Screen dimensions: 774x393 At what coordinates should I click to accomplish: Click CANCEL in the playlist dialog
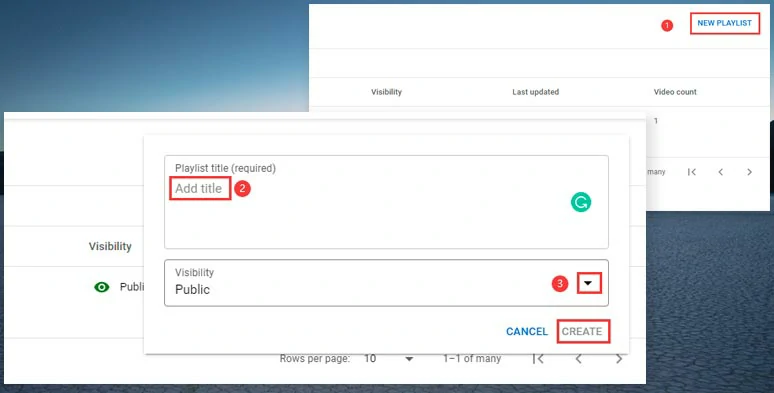(527, 332)
